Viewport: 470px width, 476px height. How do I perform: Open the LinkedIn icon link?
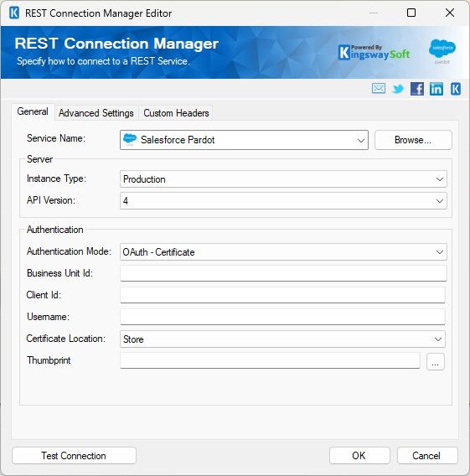point(436,89)
